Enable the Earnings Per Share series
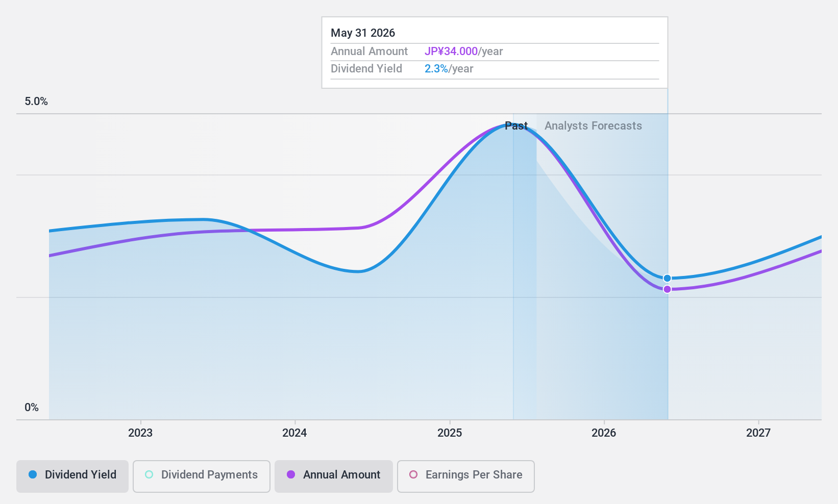The image size is (838, 504). pos(466,476)
